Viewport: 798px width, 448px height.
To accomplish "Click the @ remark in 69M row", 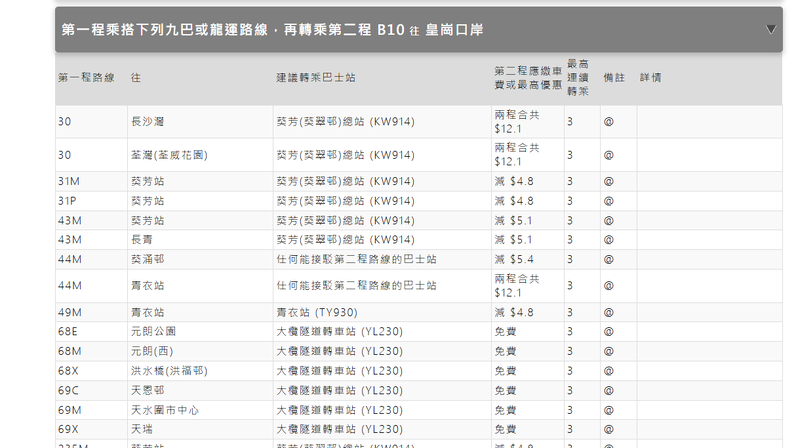I will (609, 410).
